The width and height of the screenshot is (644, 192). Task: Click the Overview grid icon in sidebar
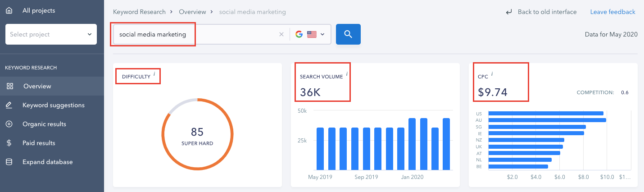coord(9,86)
